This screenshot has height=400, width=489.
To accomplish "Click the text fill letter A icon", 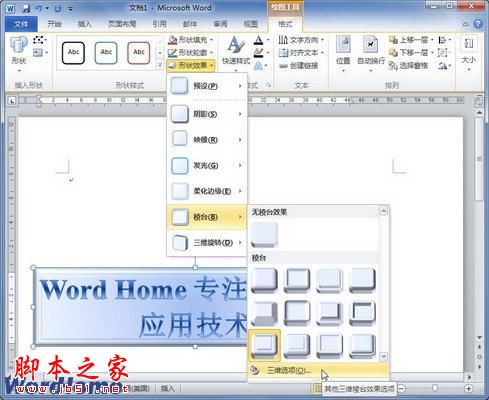I will [x=258, y=40].
